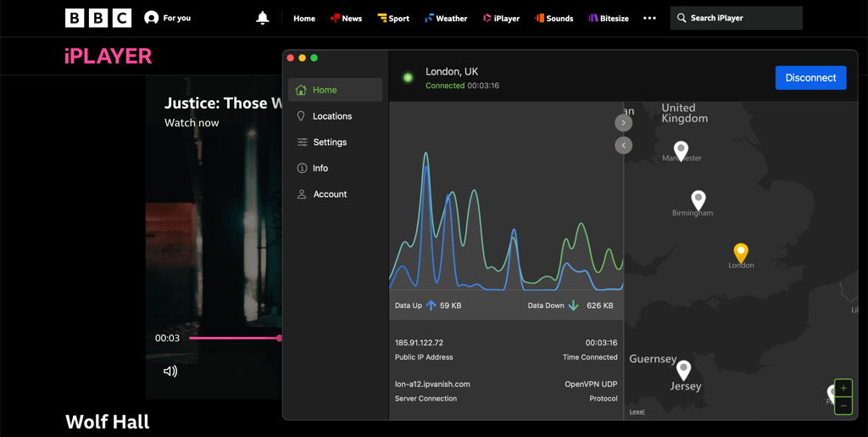Screen dimensions: 868x437
Task: Expand the more menu ellipsis
Action: (x=649, y=19)
